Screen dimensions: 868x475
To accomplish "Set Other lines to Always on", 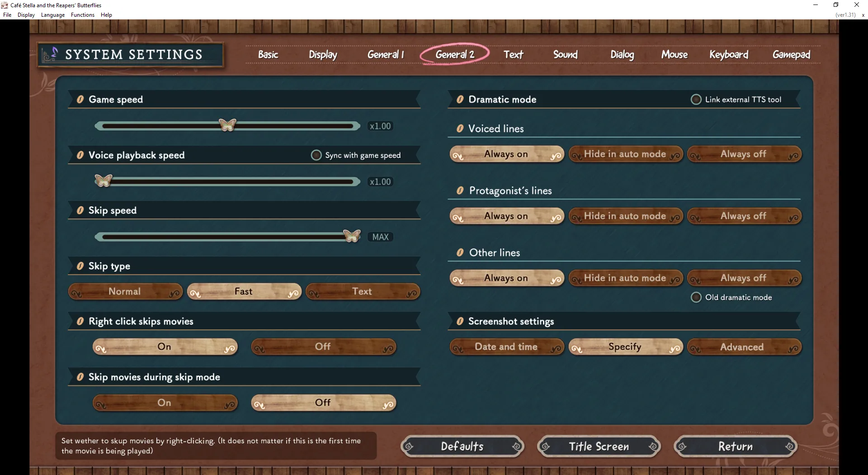I will click(x=507, y=278).
